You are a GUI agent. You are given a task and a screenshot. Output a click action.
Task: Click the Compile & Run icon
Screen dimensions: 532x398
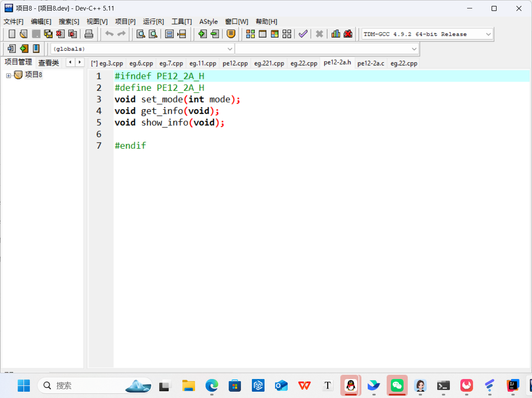click(x=275, y=34)
